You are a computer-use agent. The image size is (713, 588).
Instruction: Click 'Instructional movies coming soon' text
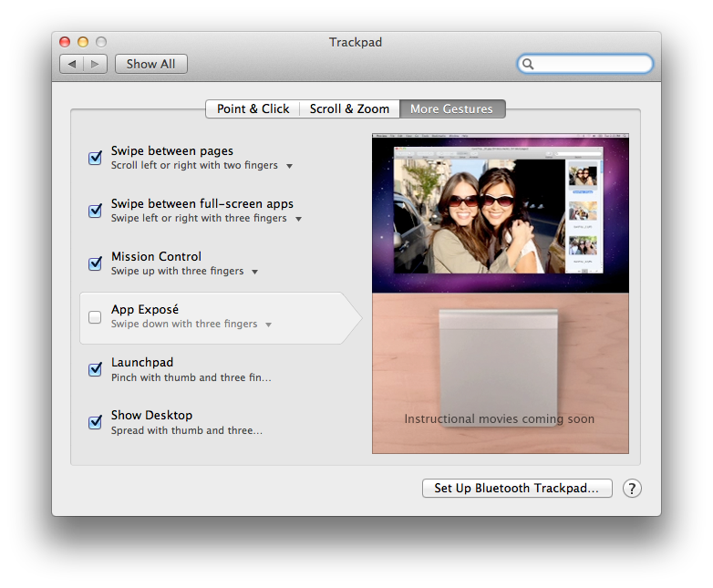click(x=500, y=418)
